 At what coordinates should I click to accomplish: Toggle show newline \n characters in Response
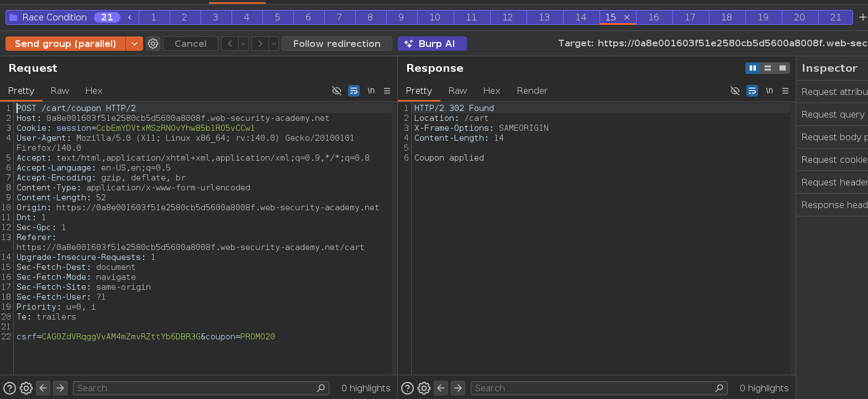pyautogui.click(x=769, y=91)
